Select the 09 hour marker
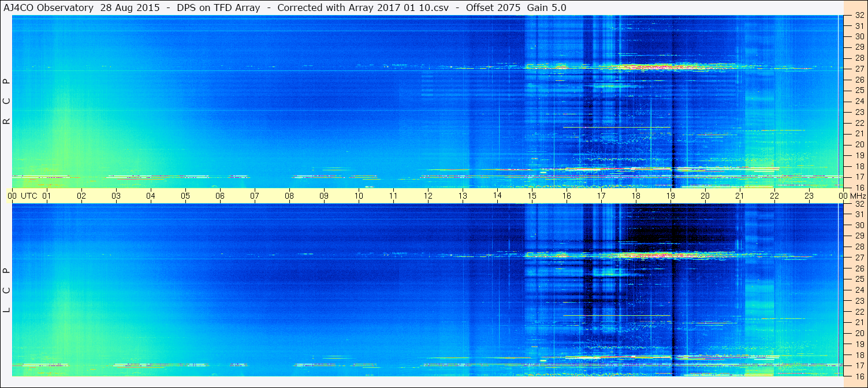Screen dimensions: 868x388 coord(324,196)
